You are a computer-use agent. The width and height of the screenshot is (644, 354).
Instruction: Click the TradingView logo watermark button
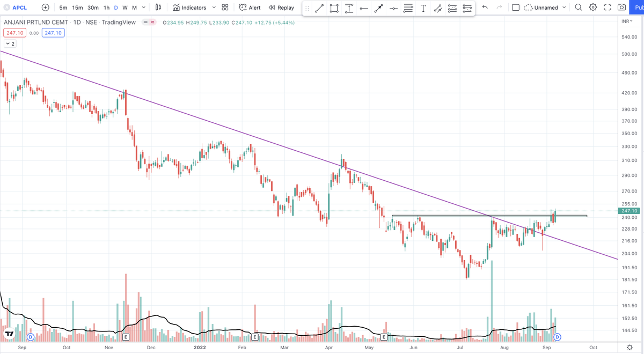click(x=9, y=334)
